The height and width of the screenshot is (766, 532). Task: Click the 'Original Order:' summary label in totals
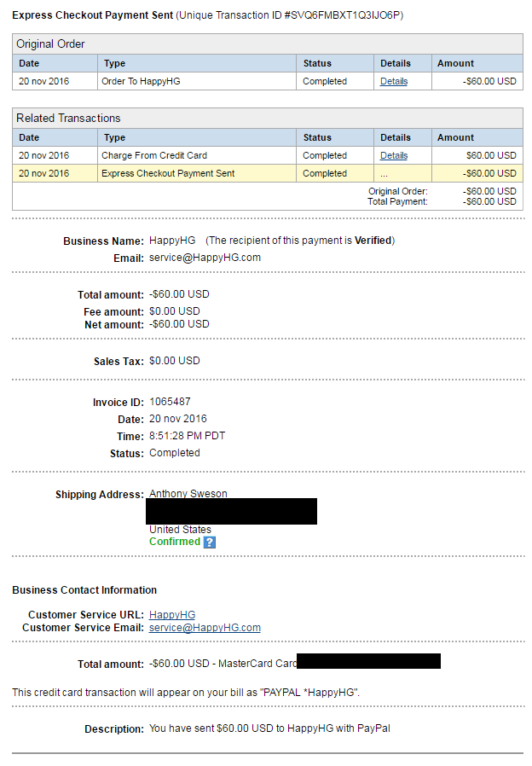[x=398, y=191]
